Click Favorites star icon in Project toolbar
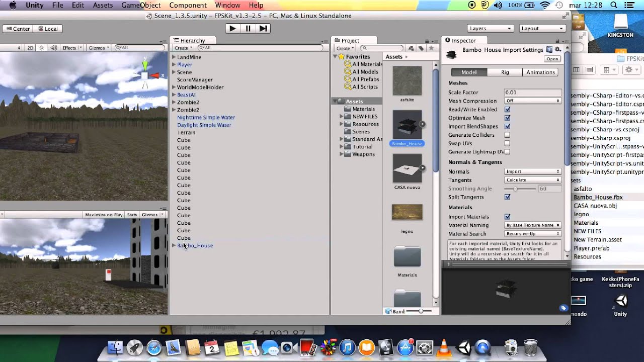This screenshot has height=362, width=644. click(431, 48)
